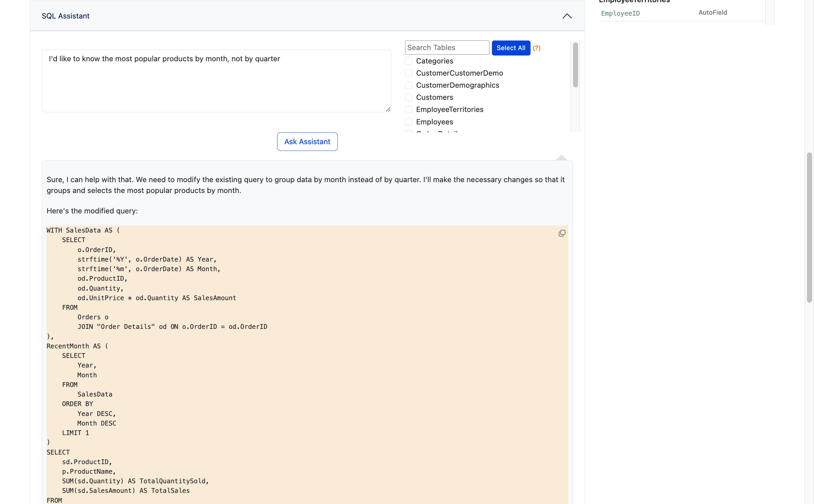Click the Ask Assistant button
Screen dimensions: 814x504
click(307, 141)
